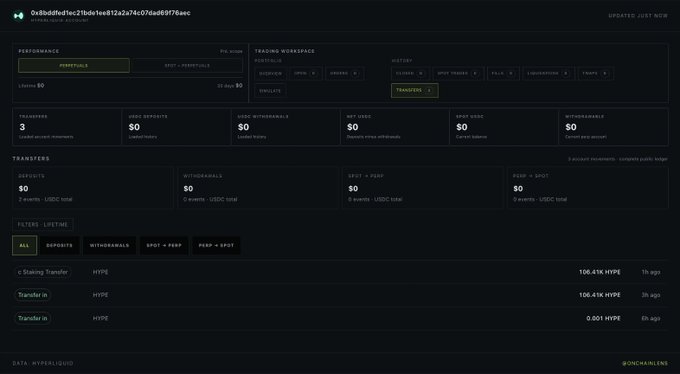Open the Orders tab
The width and height of the screenshot is (680, 374).
(344, 73)
